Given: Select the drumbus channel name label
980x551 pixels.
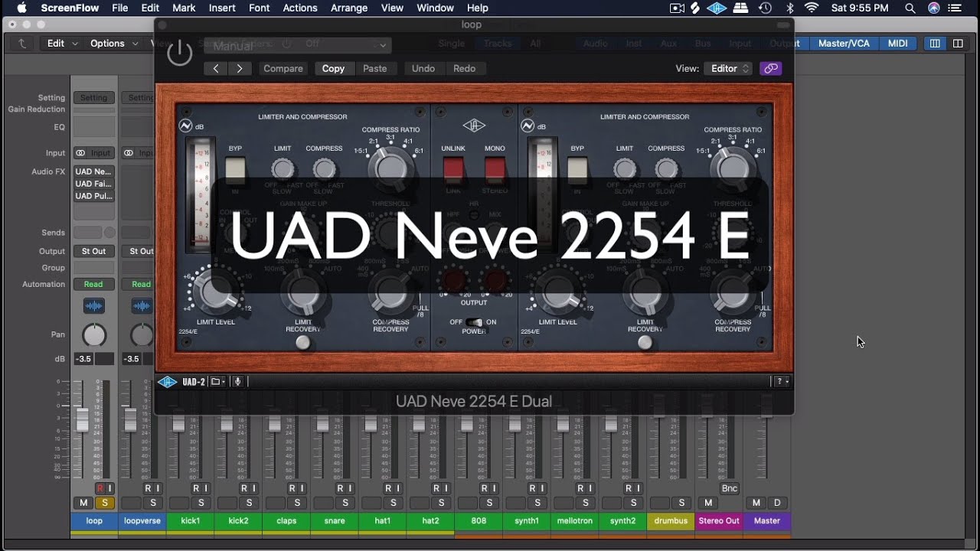Looking at the screenshot, I should pos(670,521).
